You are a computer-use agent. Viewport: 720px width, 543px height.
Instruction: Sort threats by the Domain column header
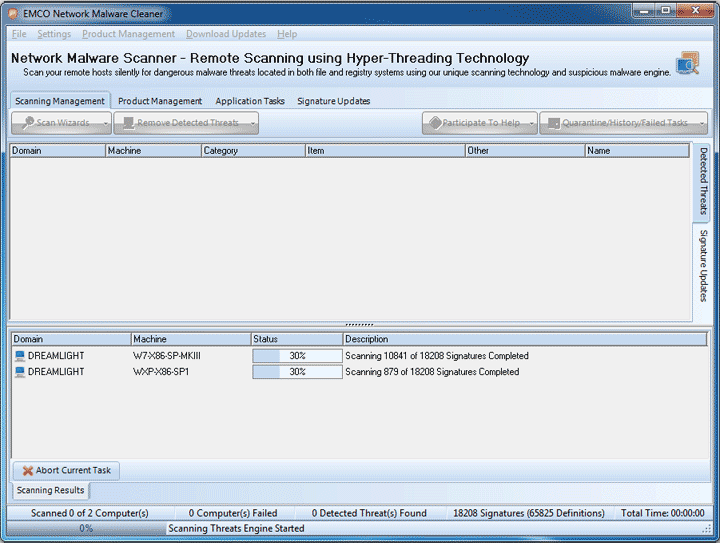point(57,151)
